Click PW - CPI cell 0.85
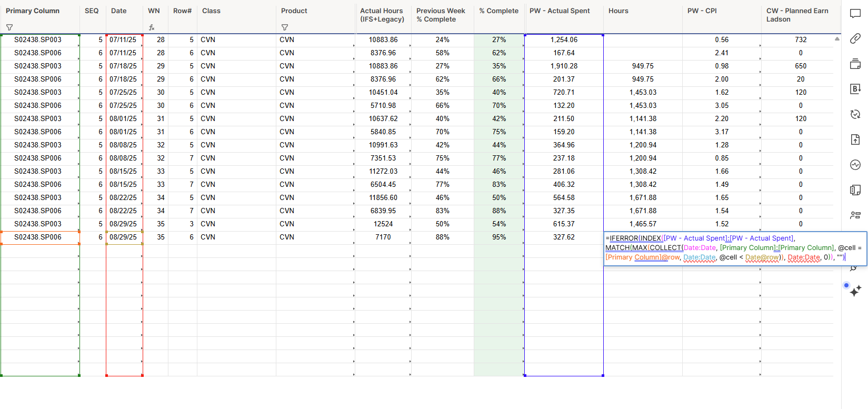868x409 pixels. tap(722, 158)
